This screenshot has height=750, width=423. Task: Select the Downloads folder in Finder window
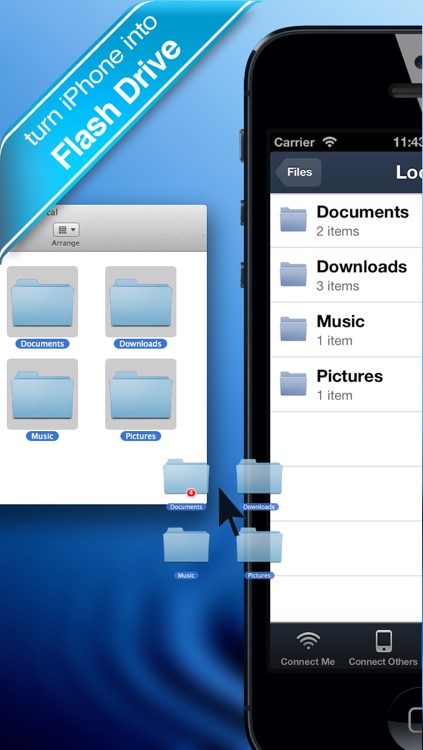point(141,302)
